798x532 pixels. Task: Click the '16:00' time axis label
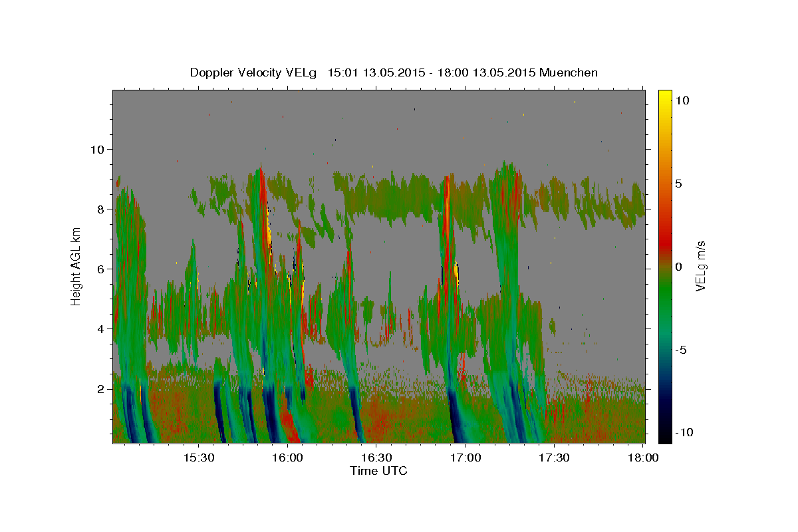287,458
